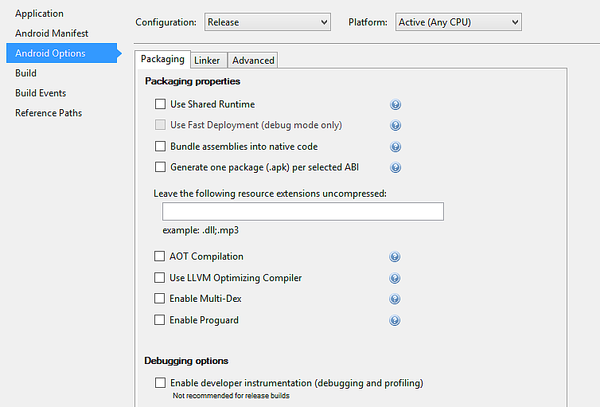This screenshot has width=600, height=407.
Task: Toggle the Enable Proguard checkbox
Action: pyautogui.click(x=160, y=320)
